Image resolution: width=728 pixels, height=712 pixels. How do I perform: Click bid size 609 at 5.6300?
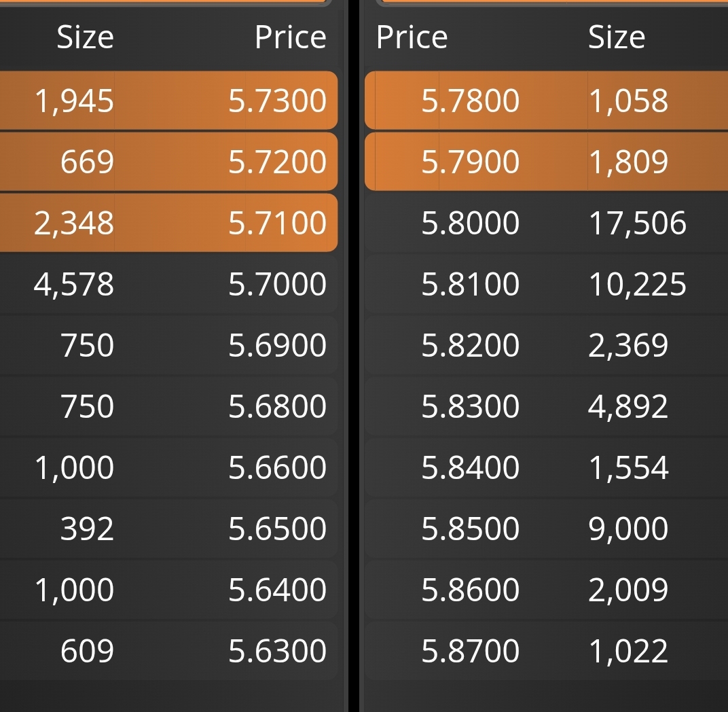tap(87, 651)
